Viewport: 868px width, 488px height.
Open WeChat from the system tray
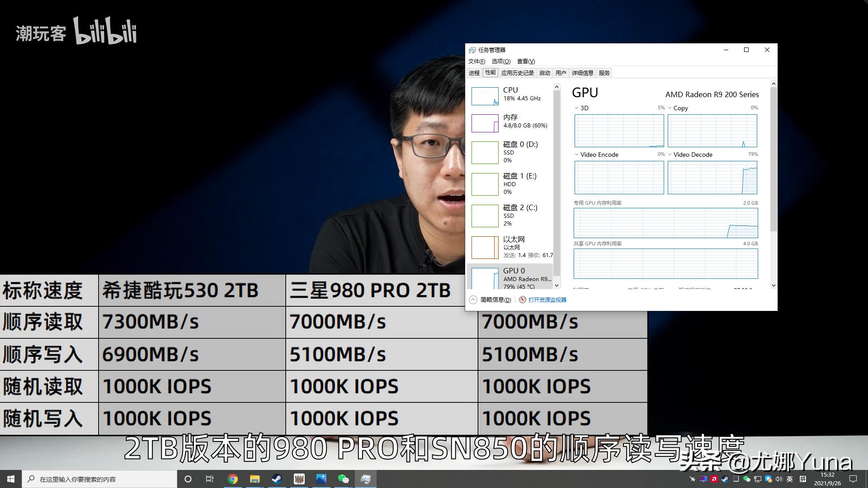point(747,479)
